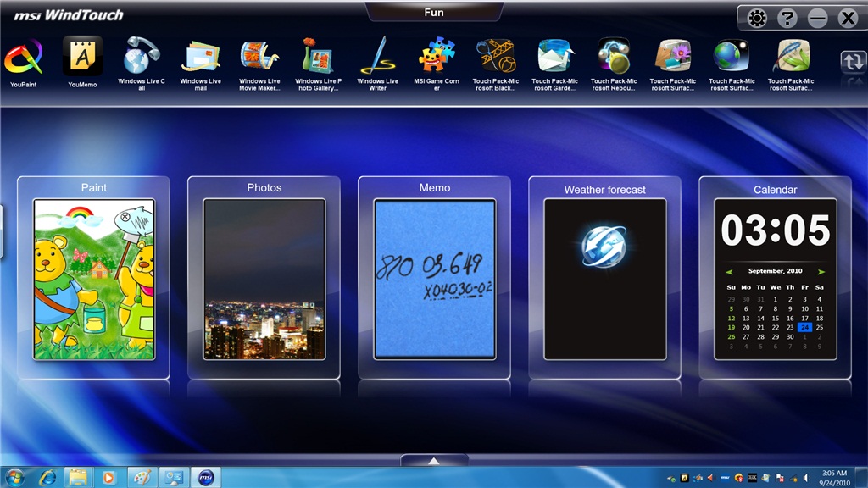Screen dimensions: 868x488
Task: Open WindTouch settings gear
Action: [754, 18]
